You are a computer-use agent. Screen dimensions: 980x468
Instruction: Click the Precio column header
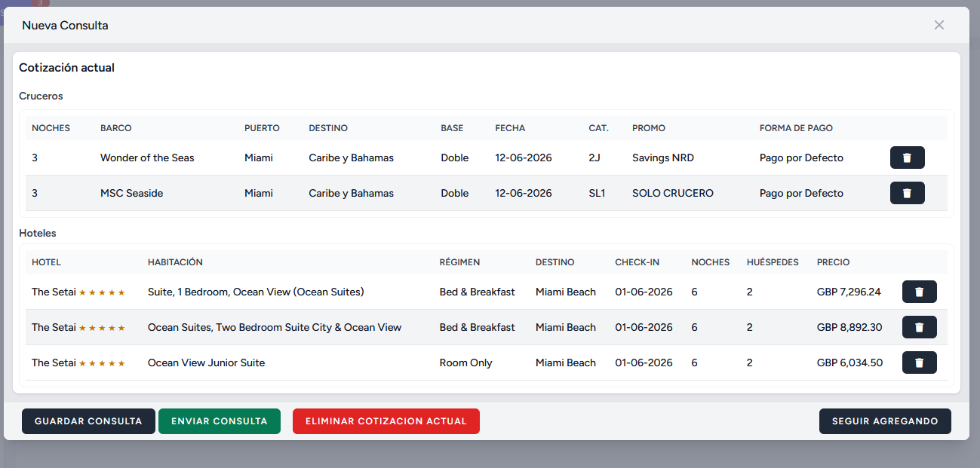833,262
